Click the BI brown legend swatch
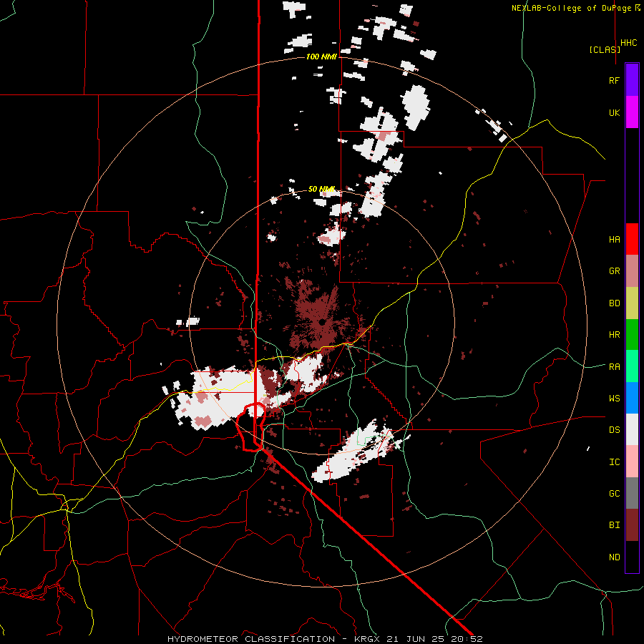Viewport: 644px width, 644px height. (x=632, y=525)
